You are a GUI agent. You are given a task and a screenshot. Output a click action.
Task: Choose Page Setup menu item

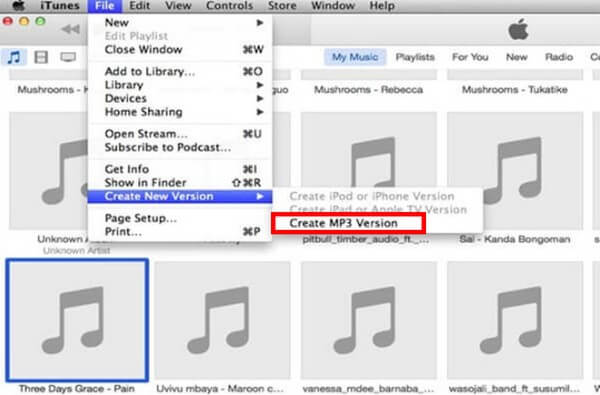pos(180,218)
